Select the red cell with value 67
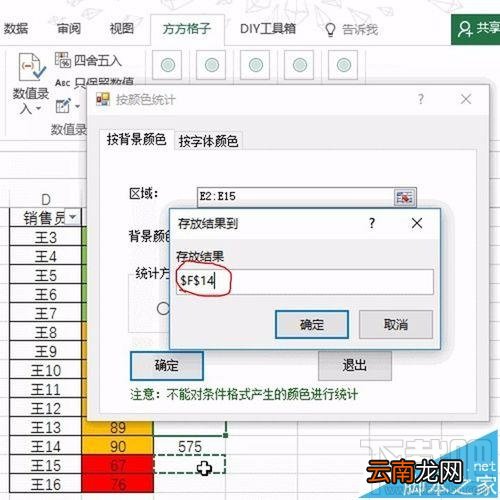 [118, 465]
